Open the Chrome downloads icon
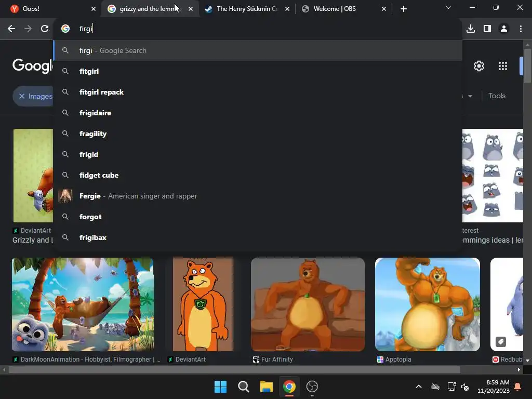 click(x=471, y=29)
